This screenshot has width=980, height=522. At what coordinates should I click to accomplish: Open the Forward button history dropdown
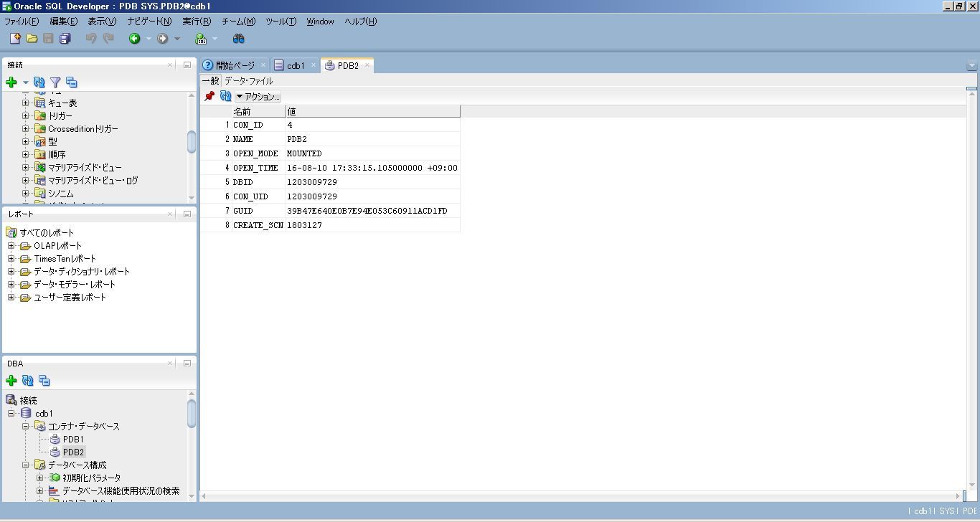tap(177, 39)
